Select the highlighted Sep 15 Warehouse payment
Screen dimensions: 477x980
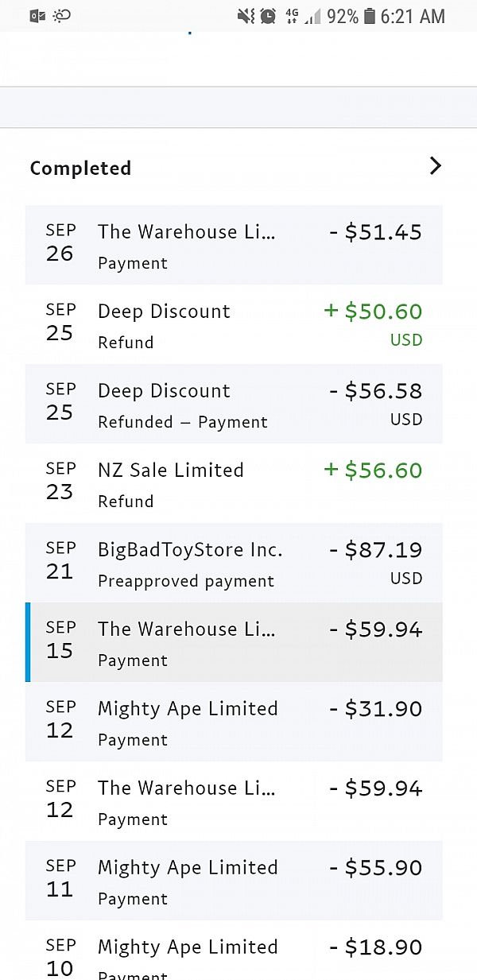[x=234, y=642]
